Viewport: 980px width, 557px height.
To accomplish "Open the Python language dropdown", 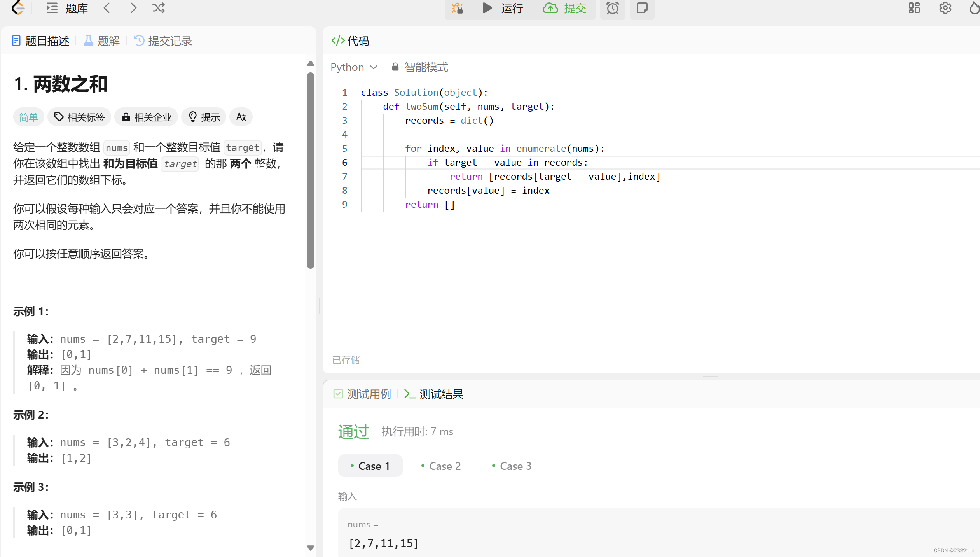I will point(354,67).
